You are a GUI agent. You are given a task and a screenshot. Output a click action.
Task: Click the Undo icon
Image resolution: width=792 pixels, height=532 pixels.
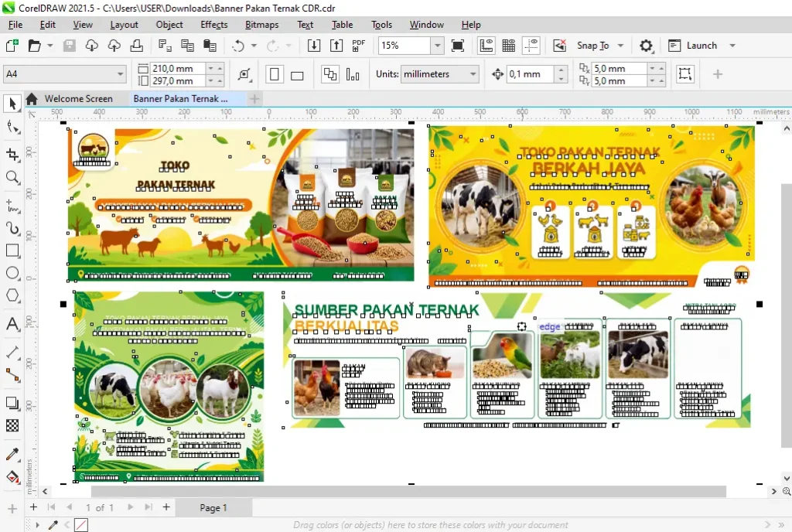click(238, 46)
